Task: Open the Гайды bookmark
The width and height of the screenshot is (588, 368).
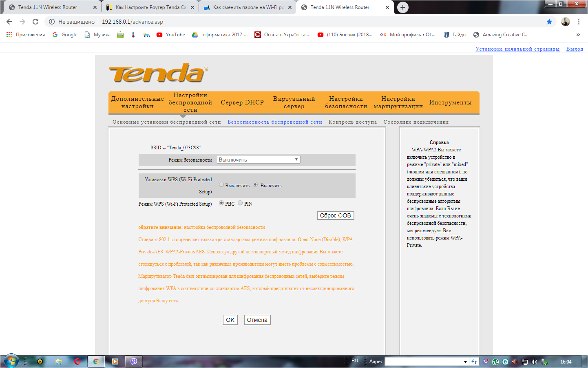Action: (x=455, y=35)
